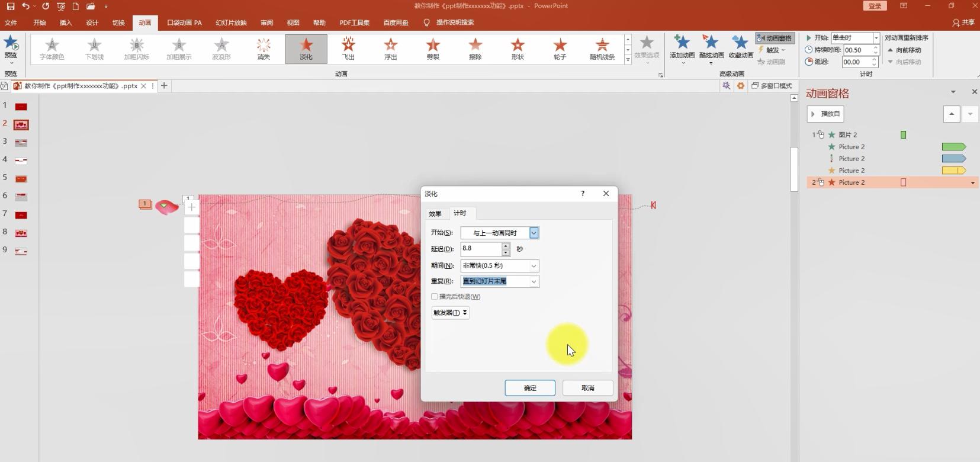980x462 pixels.
Task: Switch to the 效果 tab in the dialog
Action: tap(435, 213)
